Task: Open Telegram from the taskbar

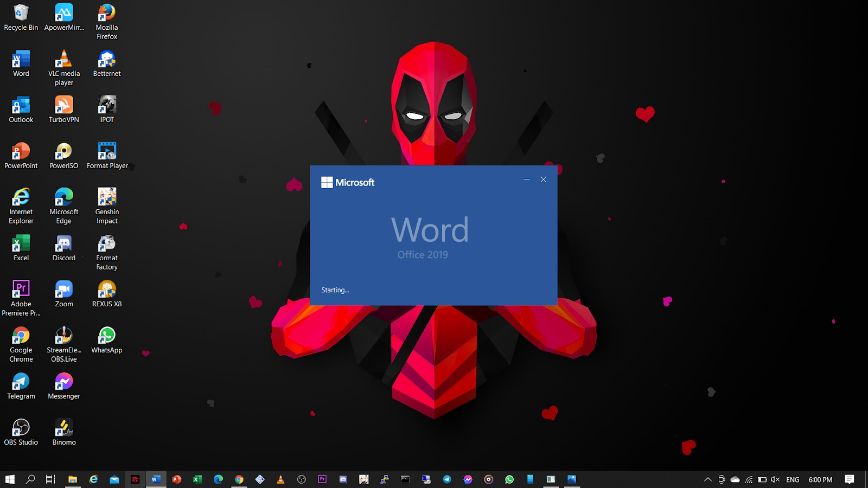Action: tap(447, 479)
